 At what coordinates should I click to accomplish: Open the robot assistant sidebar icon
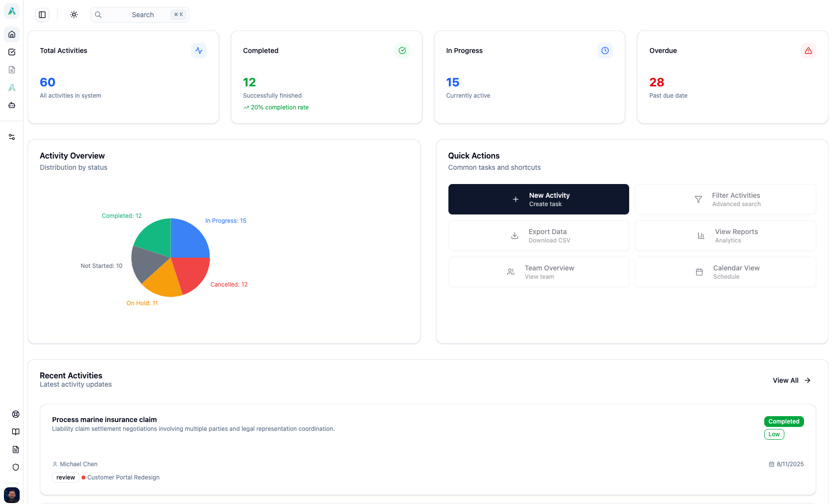coord(12,105)
